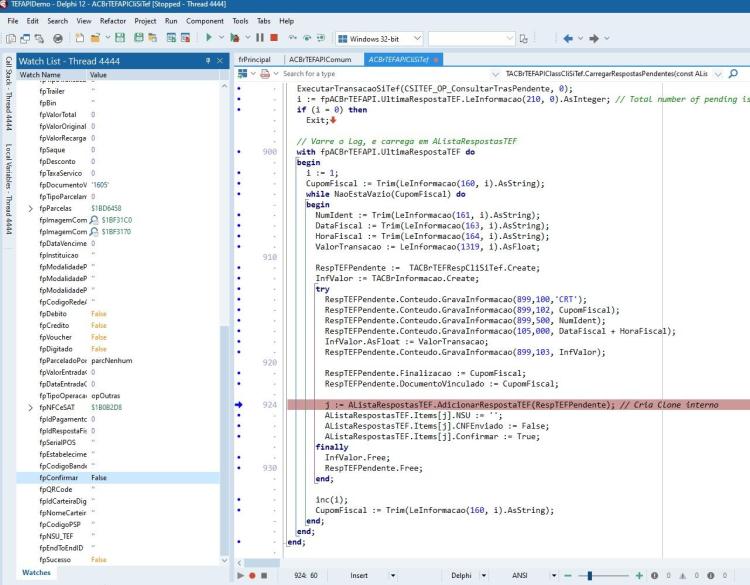Open the Watches tab at bottom
The image size is (750, 585).
tap(36, 573)
